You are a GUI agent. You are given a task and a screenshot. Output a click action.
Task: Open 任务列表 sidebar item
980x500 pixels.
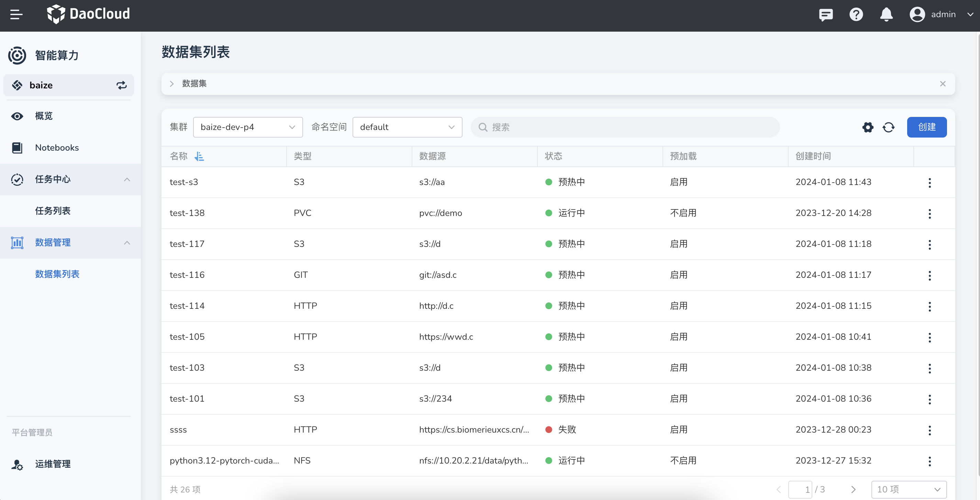(x=53, y=211)
